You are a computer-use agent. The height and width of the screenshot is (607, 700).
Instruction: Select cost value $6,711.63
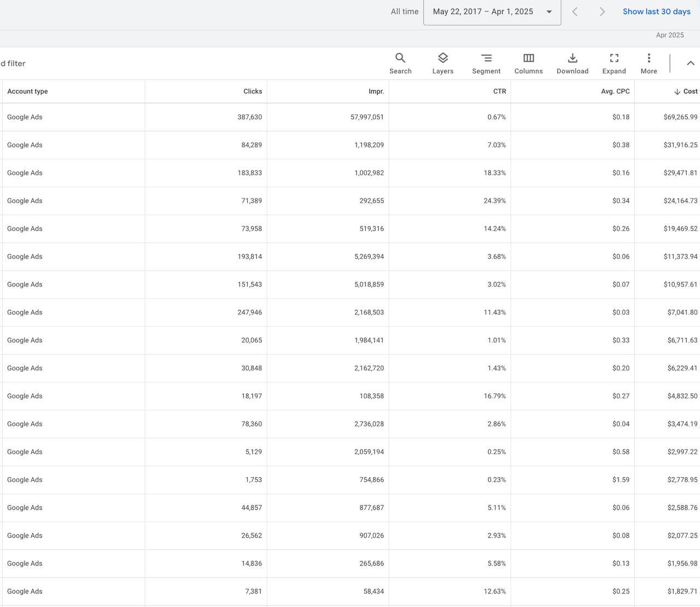coord(682,340)
